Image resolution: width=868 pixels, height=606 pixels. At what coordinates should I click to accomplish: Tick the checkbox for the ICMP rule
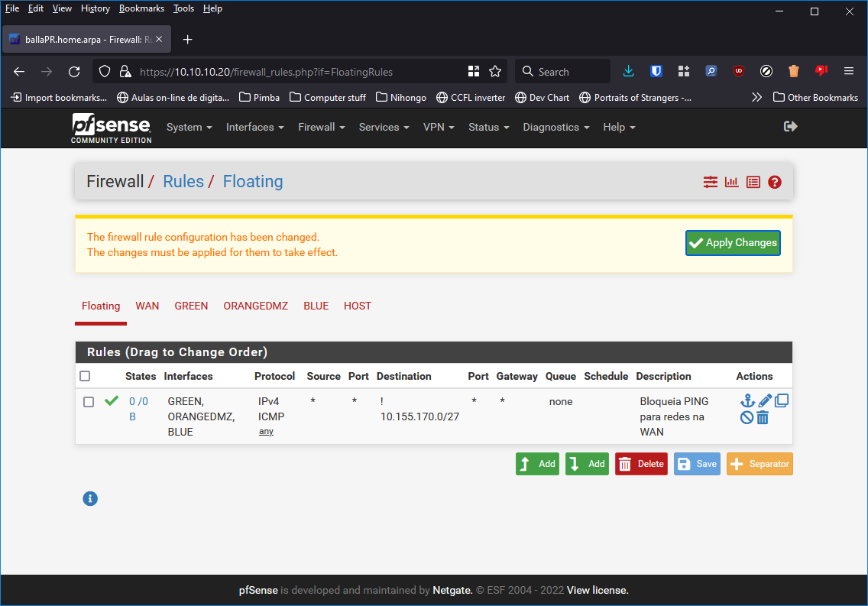pyautogui.click(x=89, y=402)
